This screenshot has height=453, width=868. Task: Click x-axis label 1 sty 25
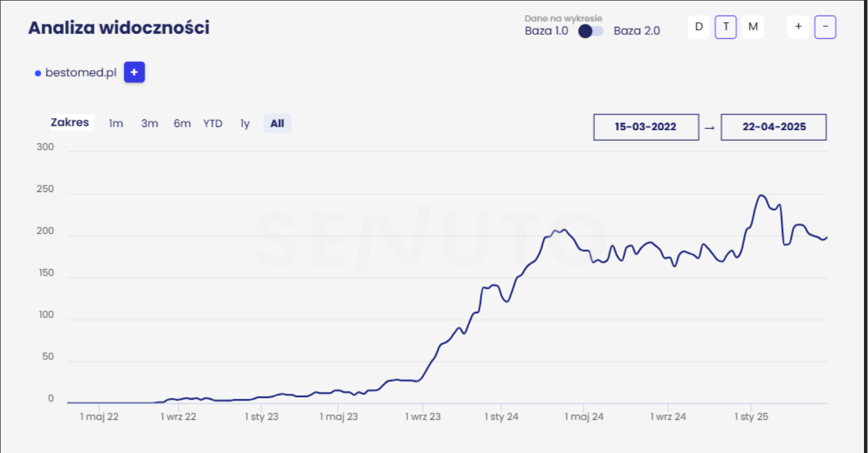point(752,417)
